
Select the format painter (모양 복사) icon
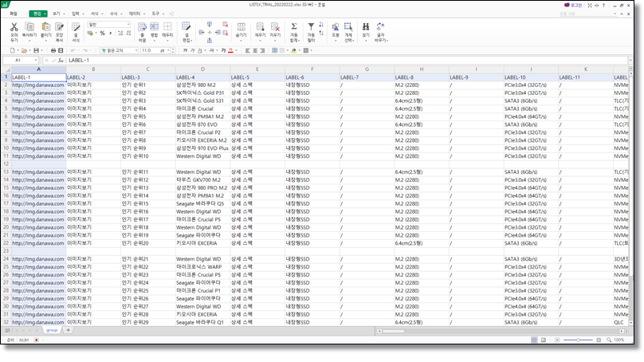pyautogui.click(x=60, y=27)
